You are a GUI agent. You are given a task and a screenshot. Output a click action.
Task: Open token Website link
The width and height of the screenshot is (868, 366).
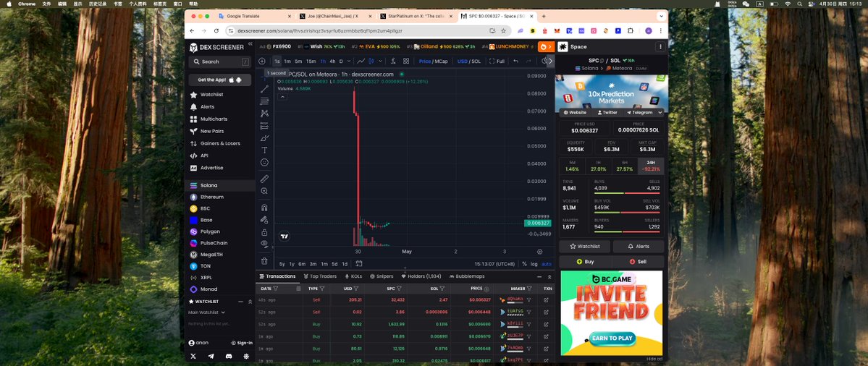pos(575,112)
